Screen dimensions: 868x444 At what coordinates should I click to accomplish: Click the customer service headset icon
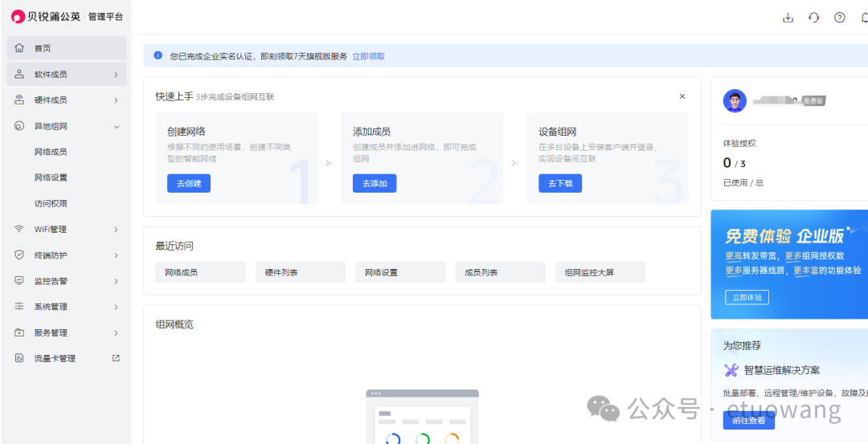tap(813, 18)
